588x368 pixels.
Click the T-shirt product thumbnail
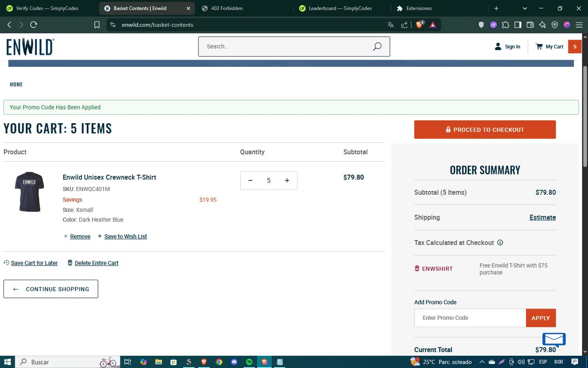pos(29,192)
